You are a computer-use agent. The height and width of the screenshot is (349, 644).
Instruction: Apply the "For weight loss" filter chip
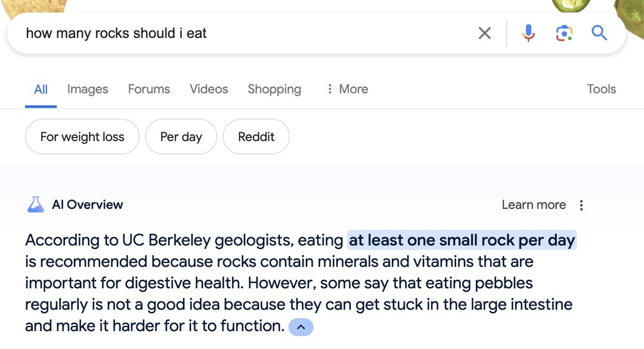[x=82, y=137]
